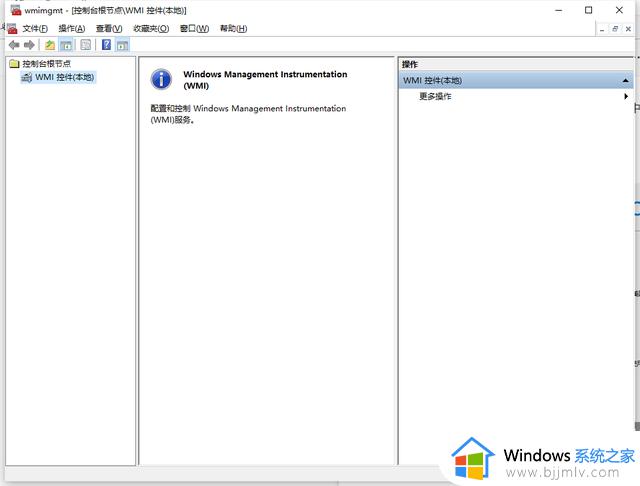640x486 pixels.
Task: Click the blue info icon in center pane
Action: [161, 79]
